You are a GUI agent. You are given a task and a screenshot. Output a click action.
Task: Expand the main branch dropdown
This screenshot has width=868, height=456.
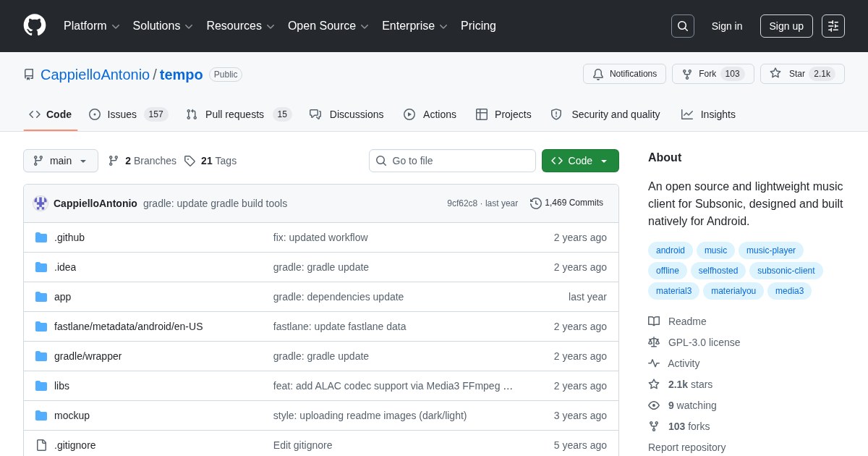click(x=61, y=161)
